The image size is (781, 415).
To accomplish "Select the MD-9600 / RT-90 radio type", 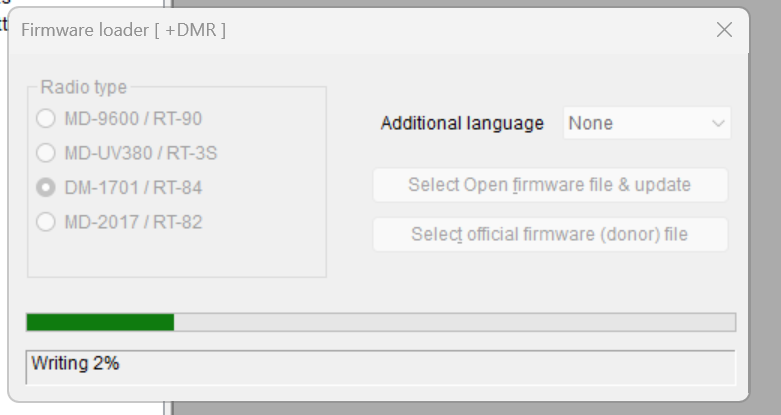I will click(46, 119).
